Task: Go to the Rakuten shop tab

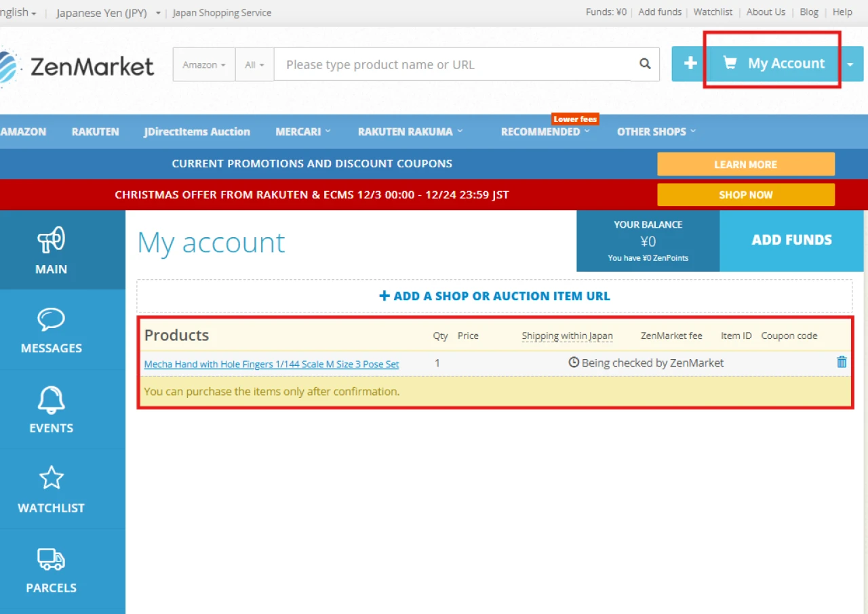Action: (x=95, y=131)
